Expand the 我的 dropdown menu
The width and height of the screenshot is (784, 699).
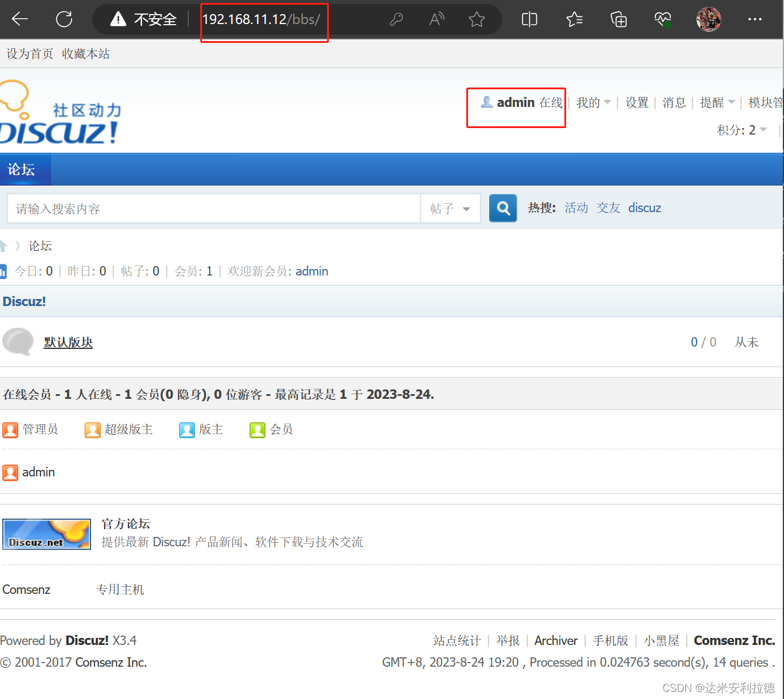pos(594,103)
